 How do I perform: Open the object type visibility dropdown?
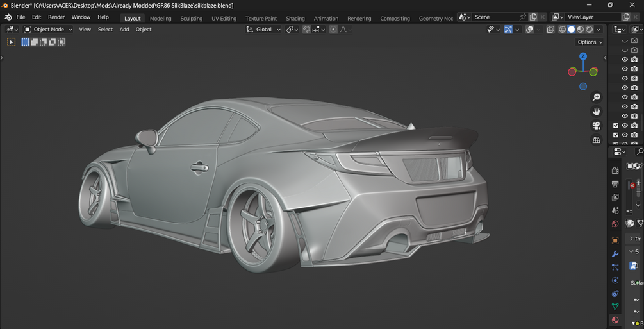click(493, 30)
